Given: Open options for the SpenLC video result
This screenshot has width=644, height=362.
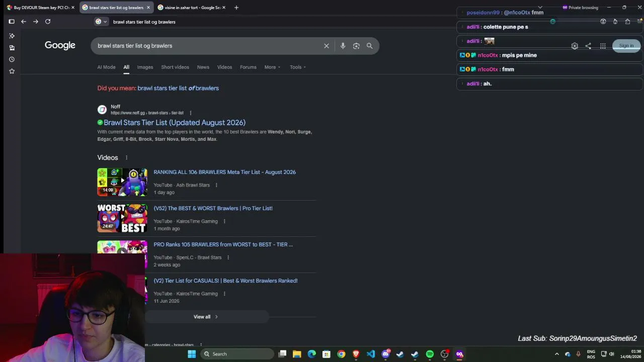Looking at the screenshot, I should point(228,257).
